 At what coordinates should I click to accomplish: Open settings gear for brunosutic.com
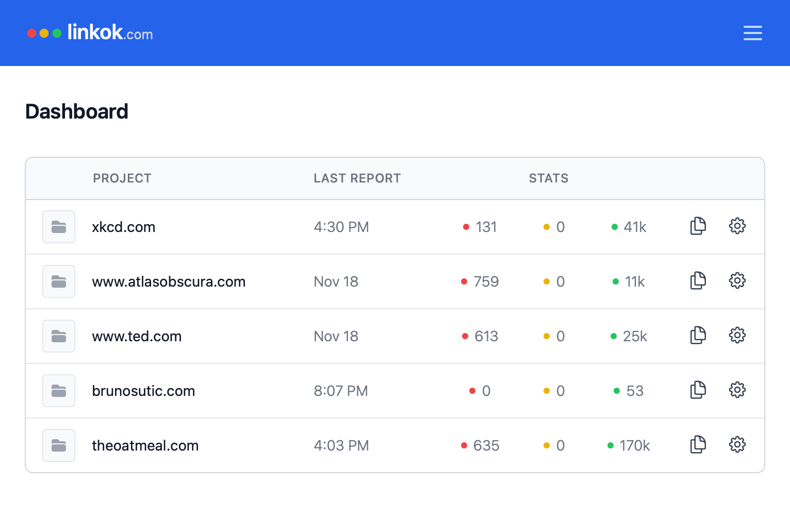pyautogui.click(x=737, y=390)
